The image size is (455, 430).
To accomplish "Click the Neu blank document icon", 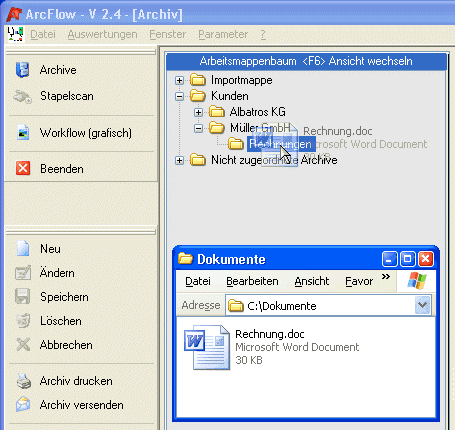I will pyautogui.click(x=23, y=249).
